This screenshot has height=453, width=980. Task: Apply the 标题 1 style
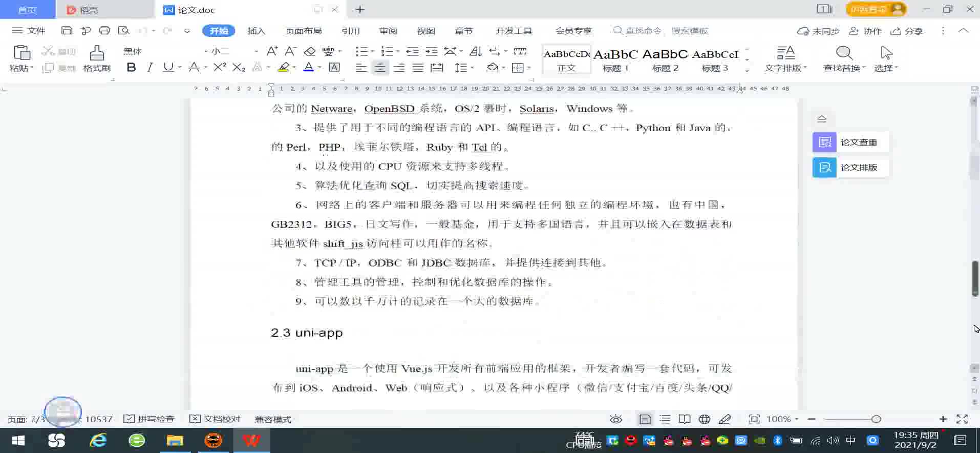coord(615,60)
